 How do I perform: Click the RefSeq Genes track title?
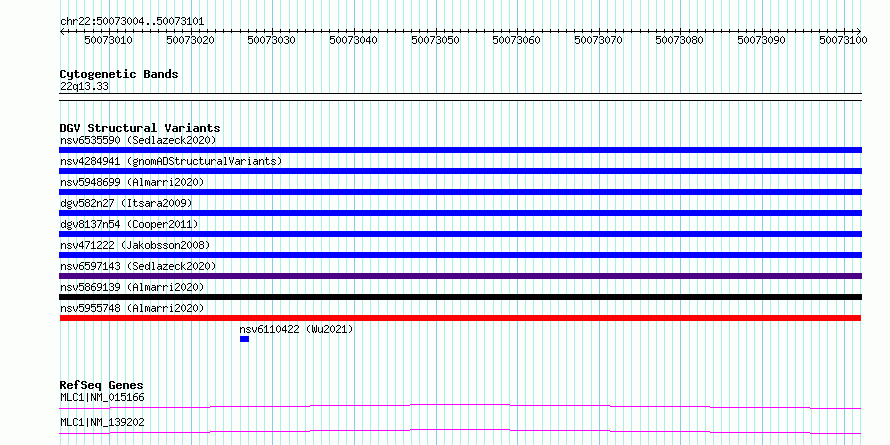pyautogui.click(x=101, y=386)
